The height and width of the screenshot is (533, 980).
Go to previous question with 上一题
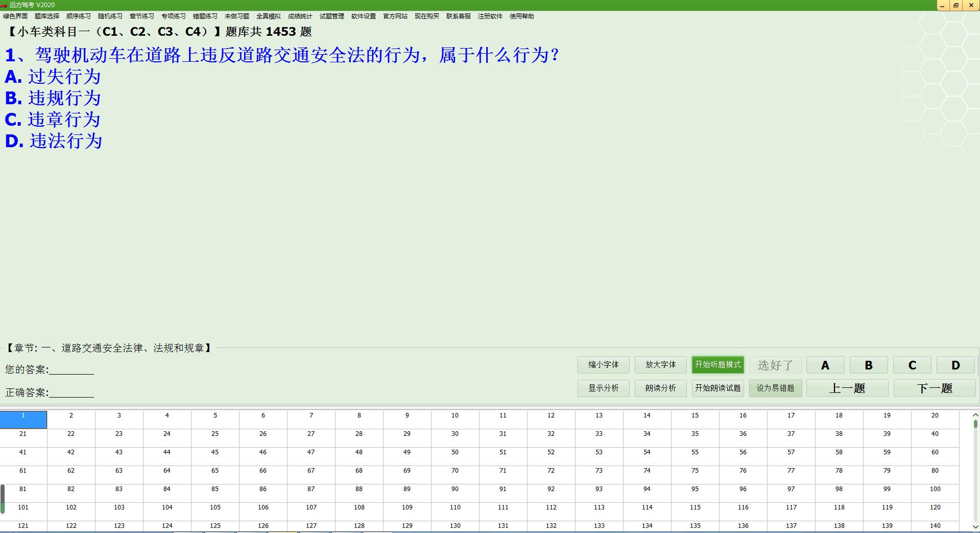point(847,388)
